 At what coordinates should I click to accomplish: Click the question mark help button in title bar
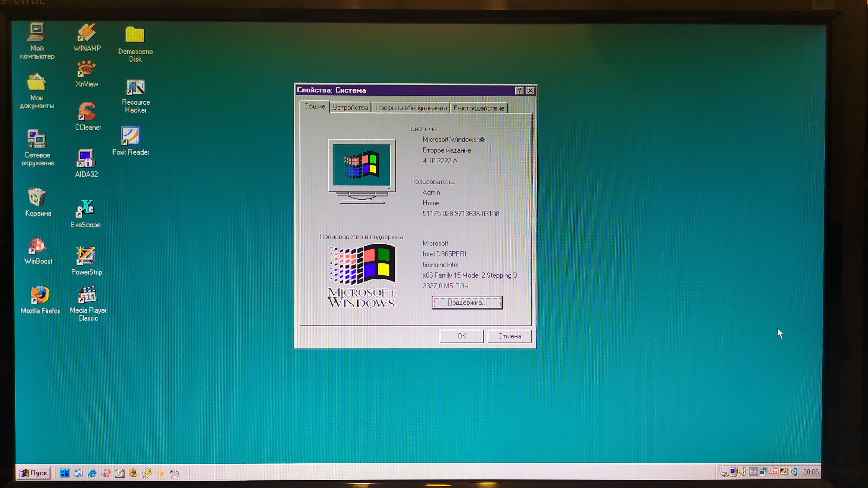[x=519, y=90]
